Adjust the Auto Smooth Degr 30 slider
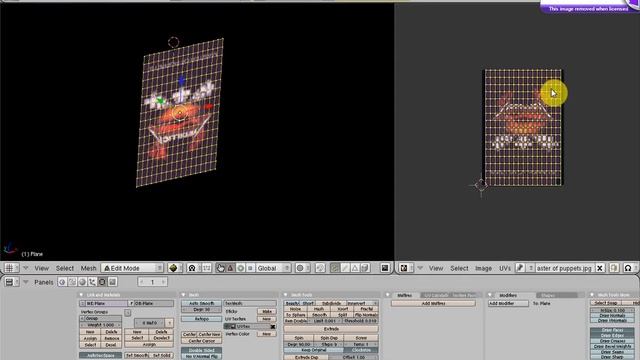The width and height of the screenshot is (640, 360). [202, 310]
